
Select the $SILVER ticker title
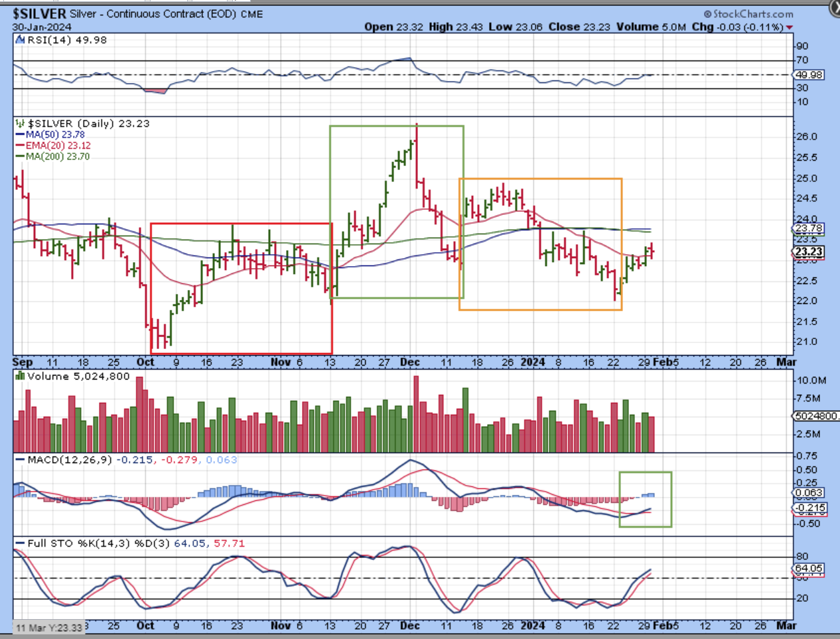click(x=40, y=13)
